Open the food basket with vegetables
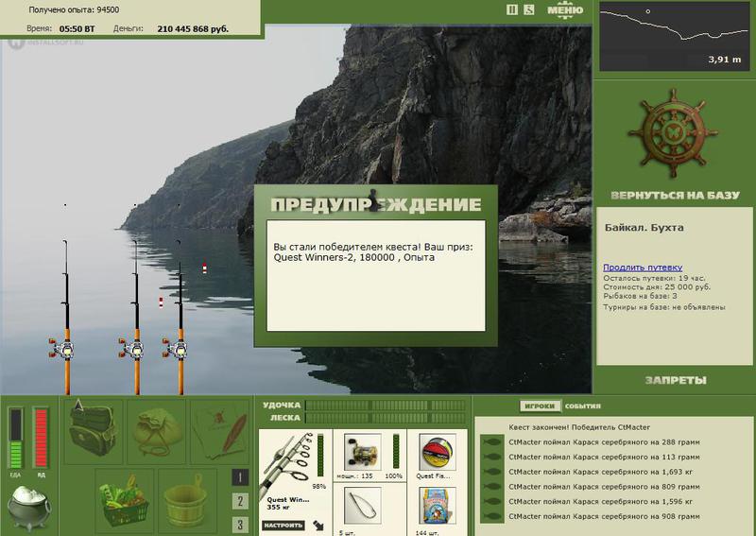Image resolution: width=756 pixels, height=536 pixels. point(124,500)
